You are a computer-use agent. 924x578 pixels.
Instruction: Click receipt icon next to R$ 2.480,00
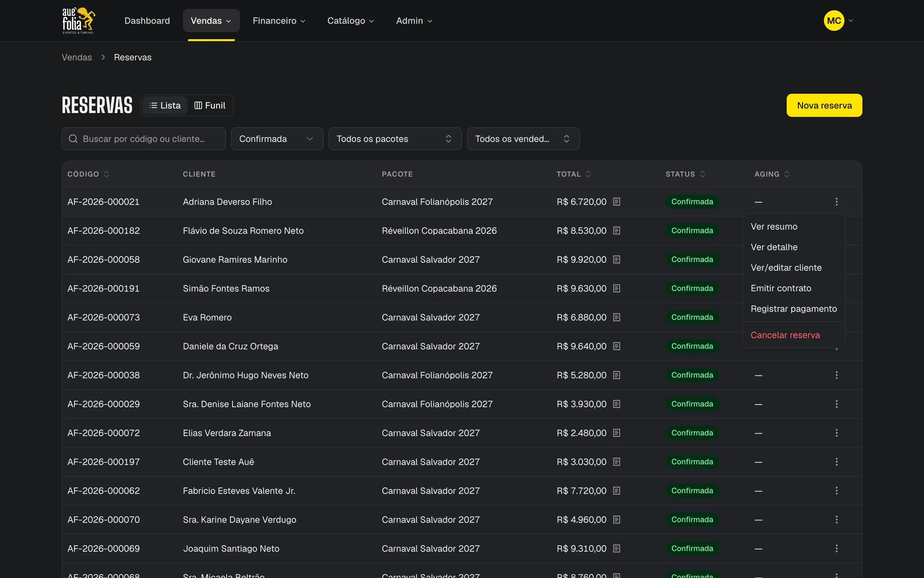pyautogui.click(x=616, y=433)
